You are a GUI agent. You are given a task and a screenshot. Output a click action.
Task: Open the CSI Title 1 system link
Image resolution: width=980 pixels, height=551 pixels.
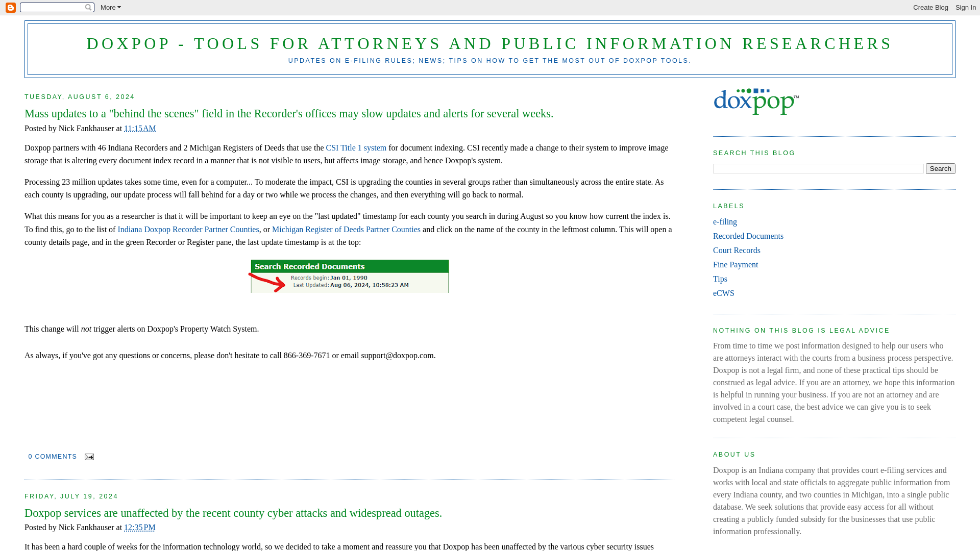356,148
